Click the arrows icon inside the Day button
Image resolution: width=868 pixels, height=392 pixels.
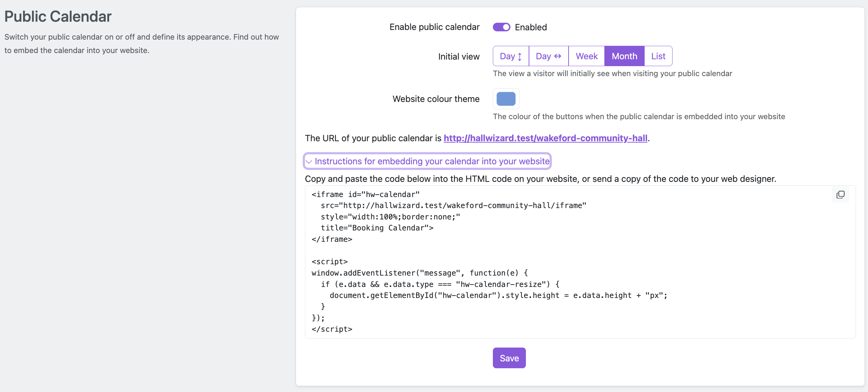click(x=520, y=56)
